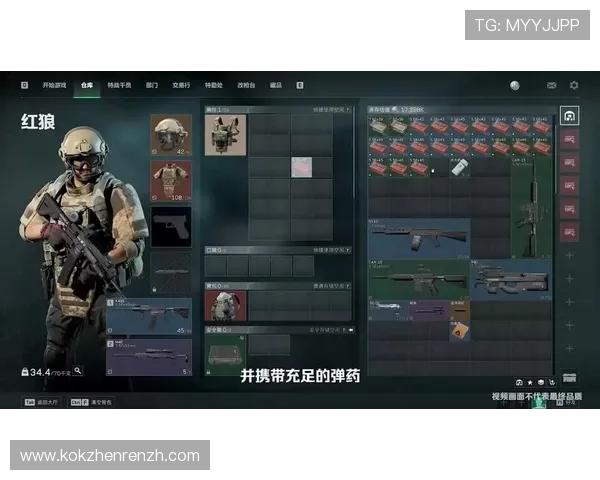The image size is (600, 480).
Task: Click the arrow icon at safe box header end
Action: [x=351, y=330]
